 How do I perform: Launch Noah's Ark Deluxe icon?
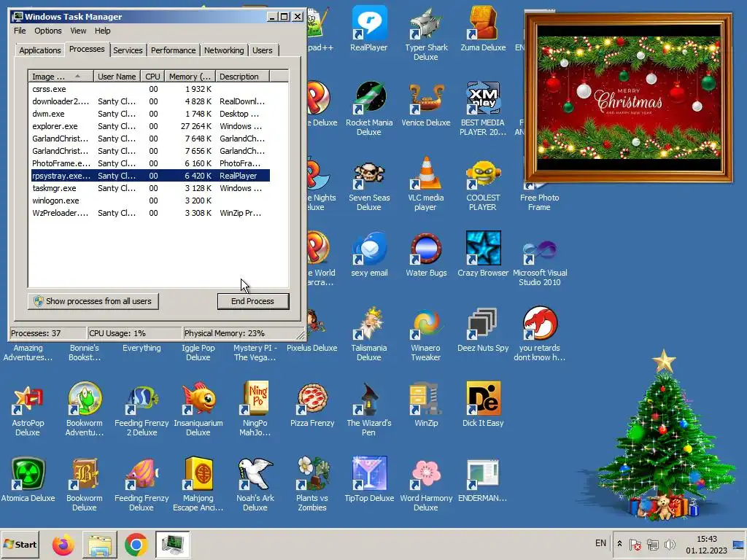point(255,485)
